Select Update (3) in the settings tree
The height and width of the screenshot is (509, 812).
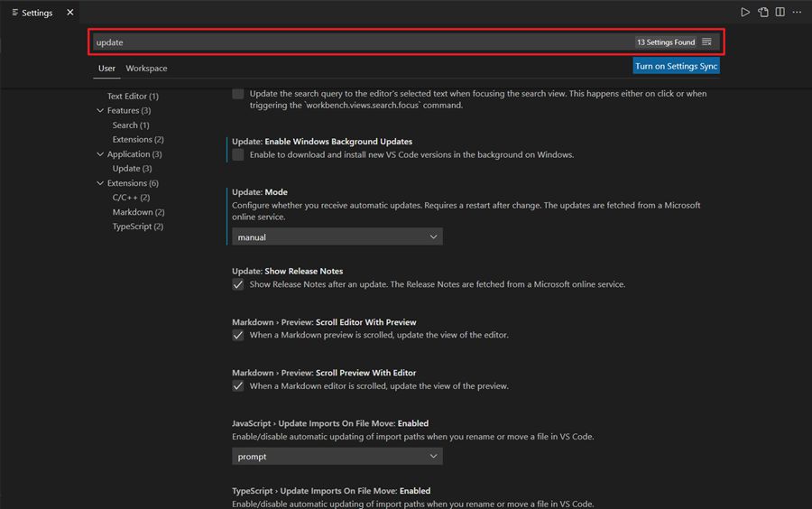[x=132, y=169]
